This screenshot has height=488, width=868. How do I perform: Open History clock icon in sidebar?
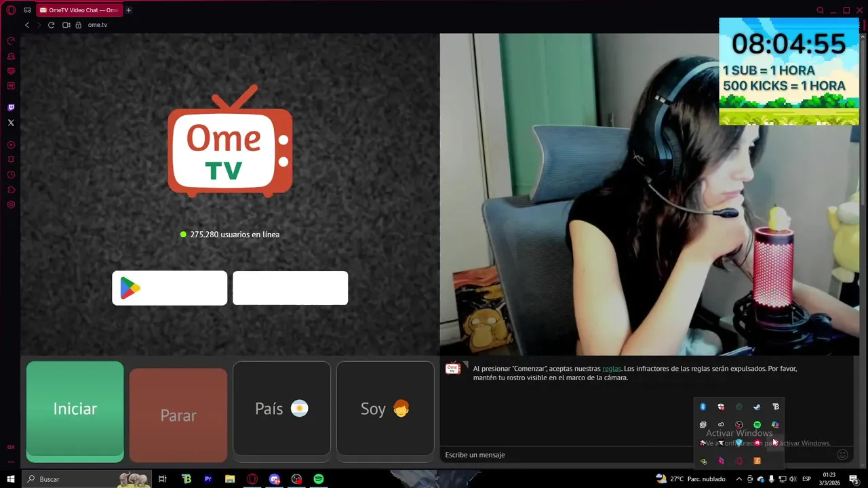[11, 175]
